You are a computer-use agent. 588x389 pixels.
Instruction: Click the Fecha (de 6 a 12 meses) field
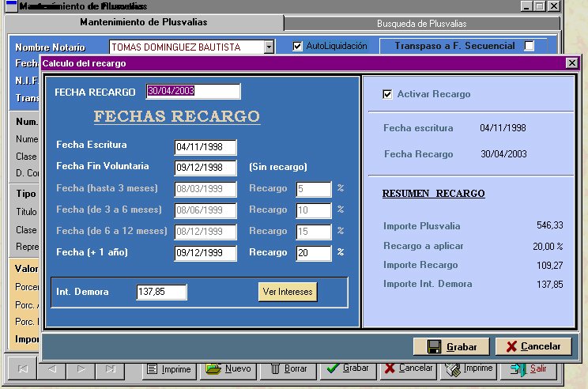pyautogui.click(x=205, y=232)
